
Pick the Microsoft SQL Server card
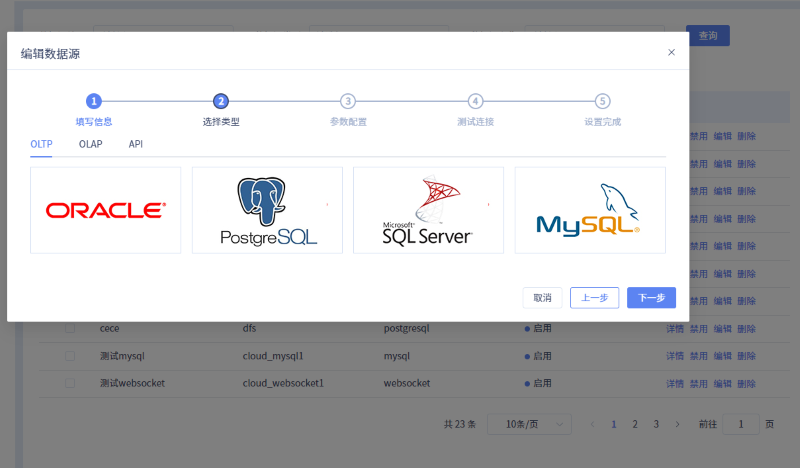[x=429, y=210]
